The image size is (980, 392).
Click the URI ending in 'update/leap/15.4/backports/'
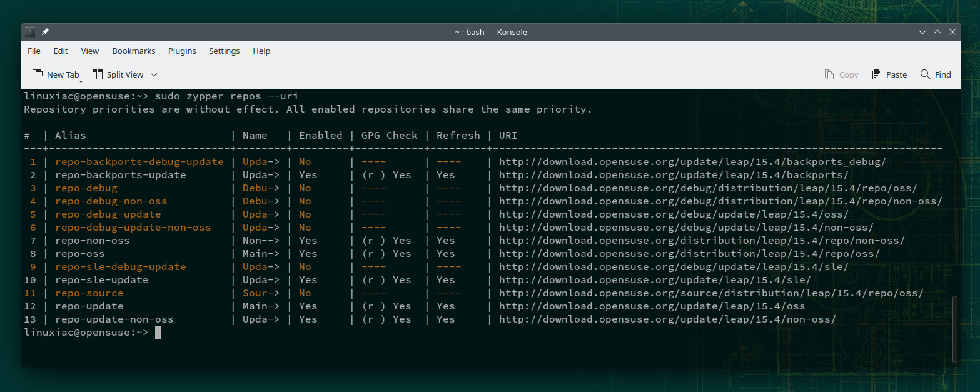674,174
